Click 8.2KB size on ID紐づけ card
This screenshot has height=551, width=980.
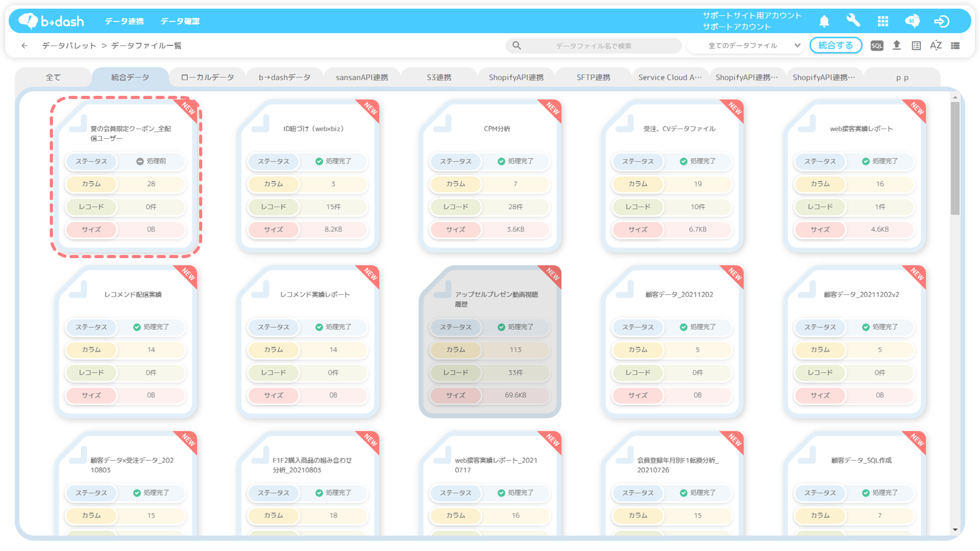point(333,229)
